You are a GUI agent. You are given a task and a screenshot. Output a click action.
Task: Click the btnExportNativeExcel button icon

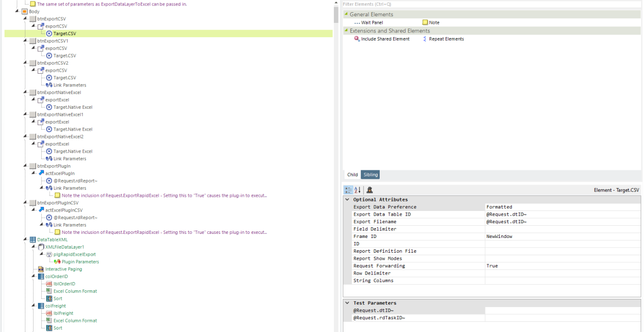pyautogui.click(x=33, y=93)
